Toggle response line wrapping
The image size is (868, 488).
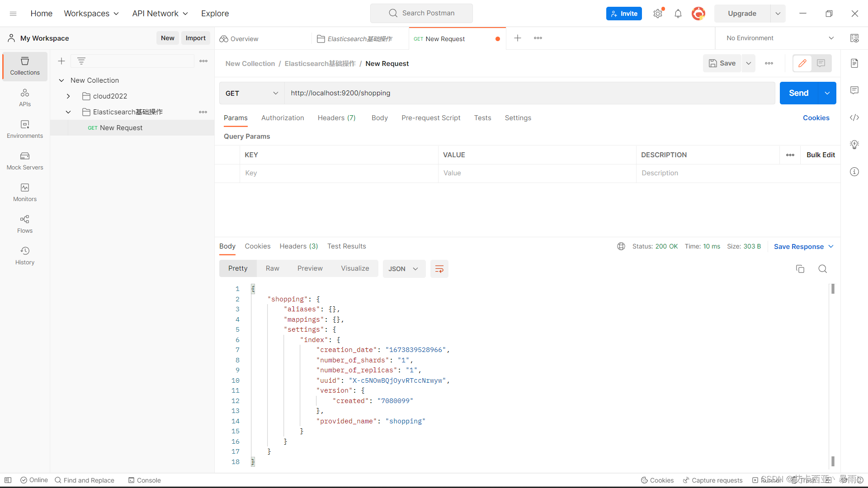tap(439, 269)
